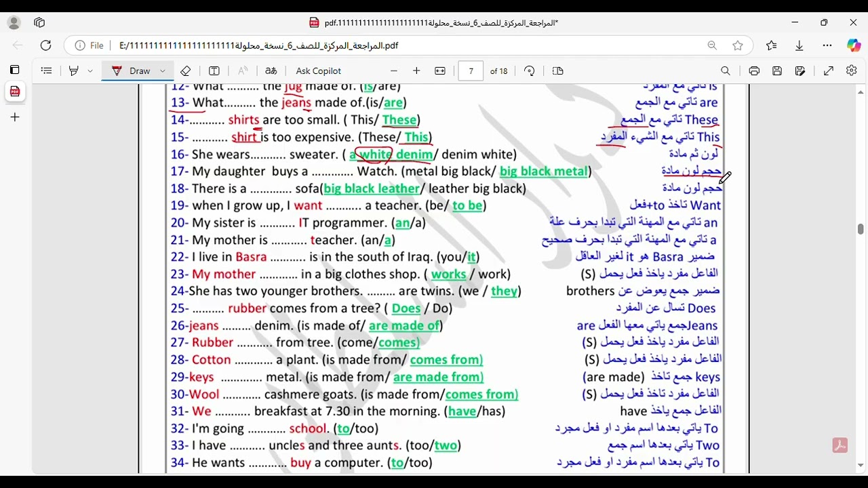Click the green word 'These' in line 14
Image resolution: width=868 pixels, height=488 pixels.
(399, 120)
